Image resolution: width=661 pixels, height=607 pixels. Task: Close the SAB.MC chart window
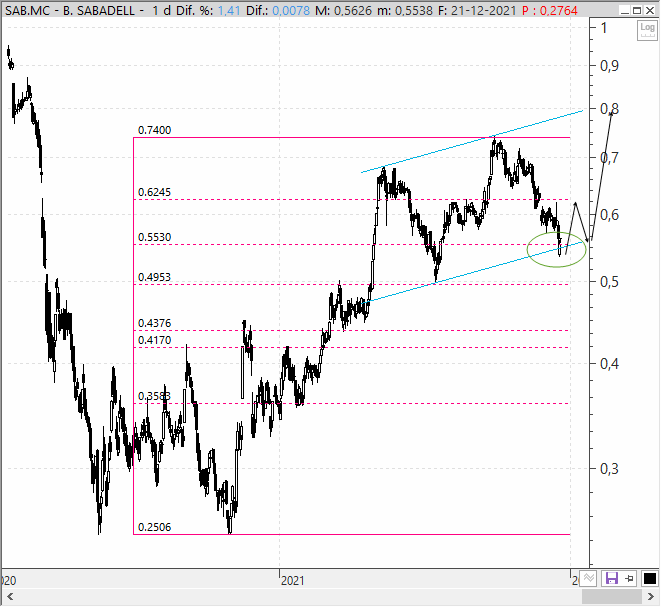[650, 10]
